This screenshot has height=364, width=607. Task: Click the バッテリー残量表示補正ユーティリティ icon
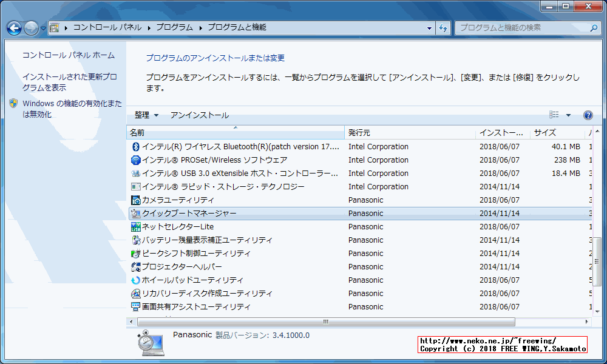point(136,240)
